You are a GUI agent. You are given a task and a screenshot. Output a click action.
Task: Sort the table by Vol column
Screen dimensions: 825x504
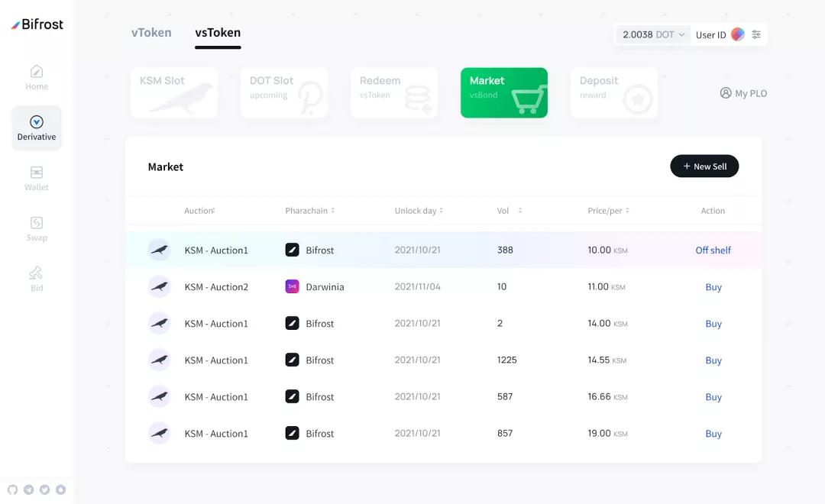[x=509, y=211]
